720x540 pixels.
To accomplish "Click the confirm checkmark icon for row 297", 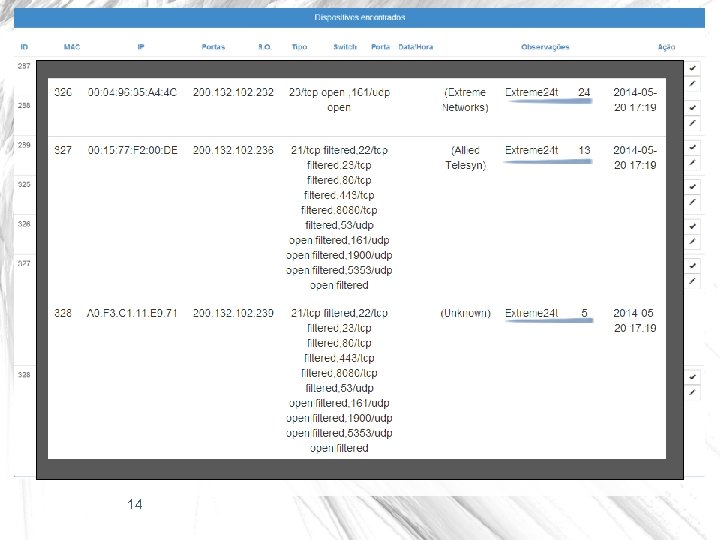I will point(692,68).
